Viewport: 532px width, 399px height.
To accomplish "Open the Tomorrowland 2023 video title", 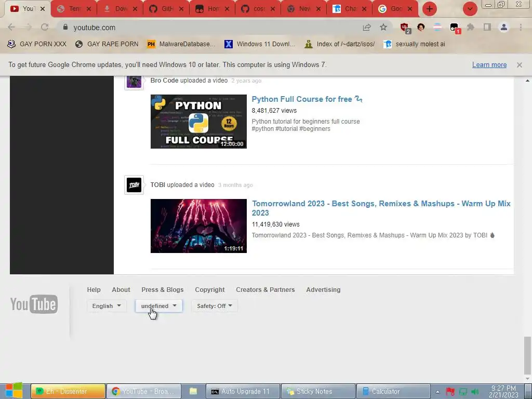I will pyautogui.click(x=381, y=208).
